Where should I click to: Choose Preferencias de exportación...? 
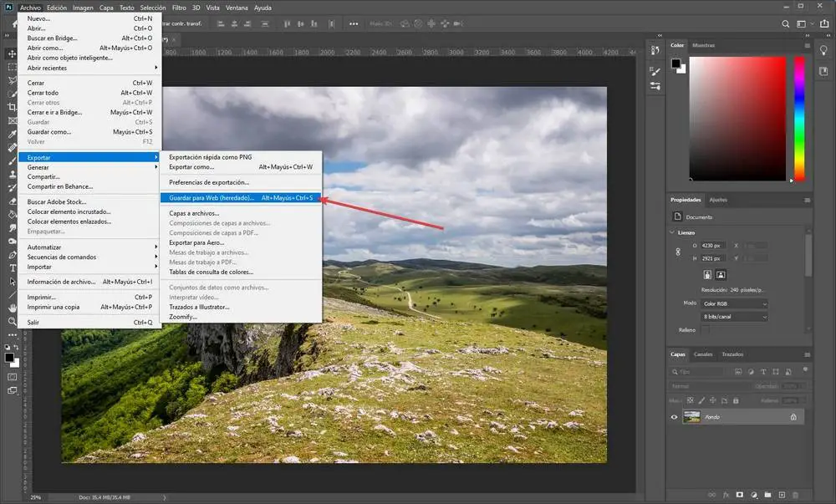(x=241, y=182)
